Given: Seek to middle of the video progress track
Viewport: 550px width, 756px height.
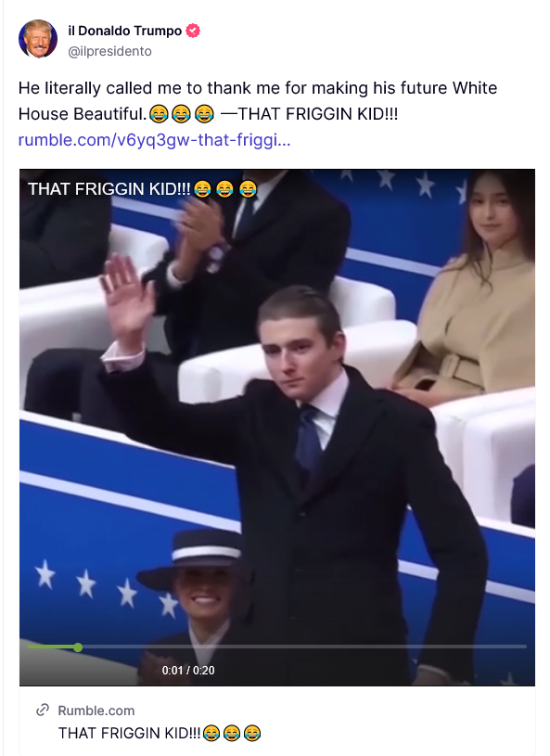Looking at the screenshot, I should coord(277,647).
